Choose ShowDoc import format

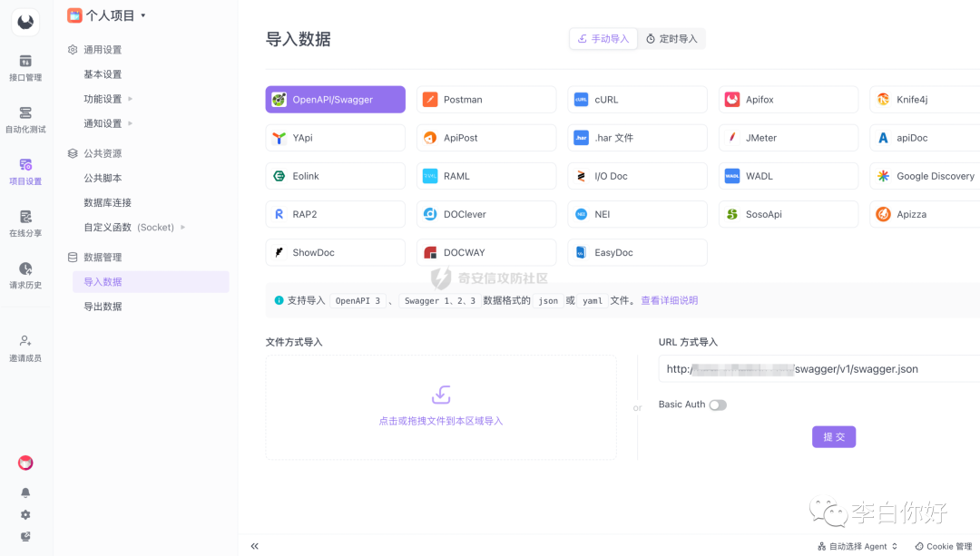[336, 252]
